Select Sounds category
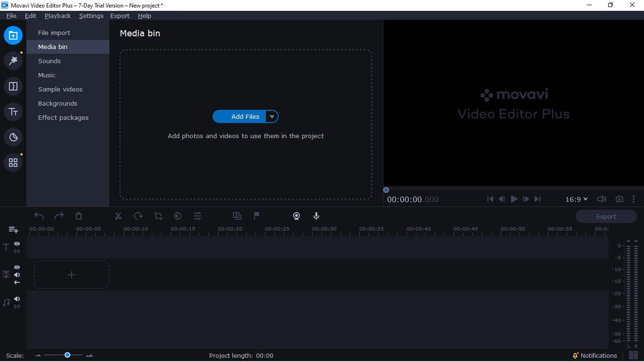The height and width of the screenshot is (362, 644). tap(68, 61)
